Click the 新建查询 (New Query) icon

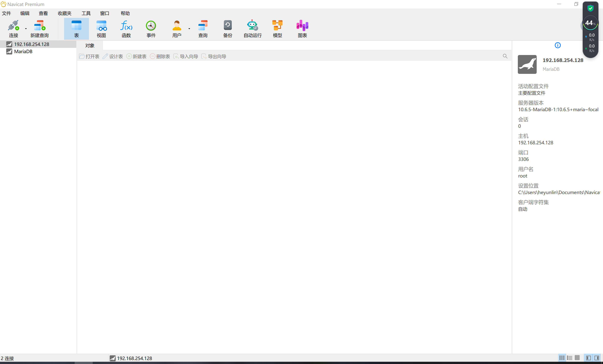coord(39,29)
